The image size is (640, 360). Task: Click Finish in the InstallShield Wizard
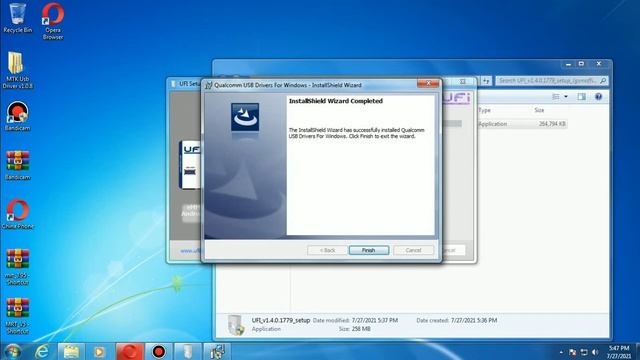tap(369, 250)
